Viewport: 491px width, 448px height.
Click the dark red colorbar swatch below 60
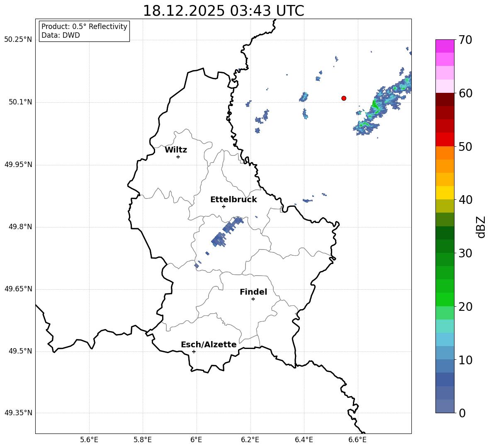[445, 99]
